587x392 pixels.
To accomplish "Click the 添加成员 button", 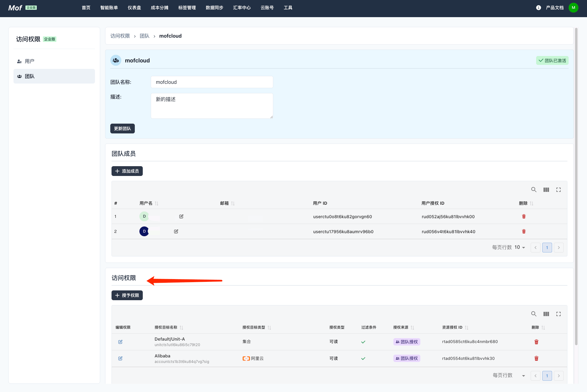I will 127,171.
